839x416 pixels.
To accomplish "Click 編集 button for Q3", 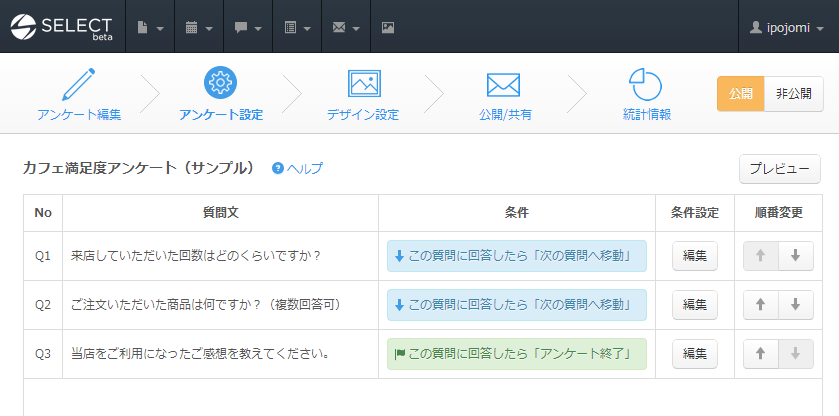I will click(694, 353).
